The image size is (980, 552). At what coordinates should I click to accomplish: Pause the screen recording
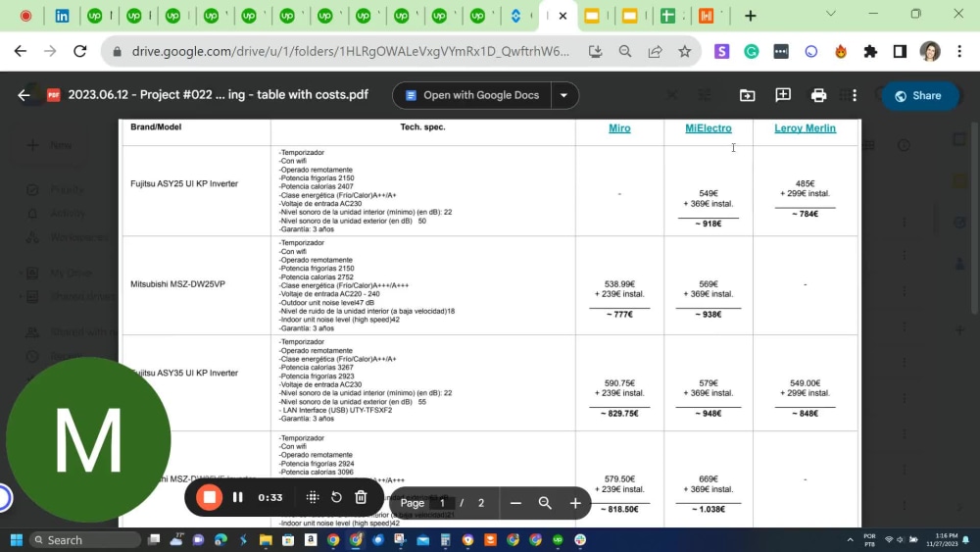[237, 498]
